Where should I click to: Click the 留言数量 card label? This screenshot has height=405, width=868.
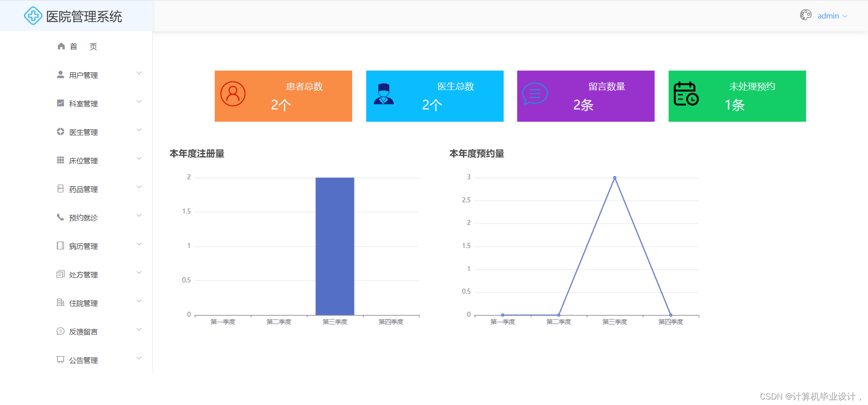[607, 86]
